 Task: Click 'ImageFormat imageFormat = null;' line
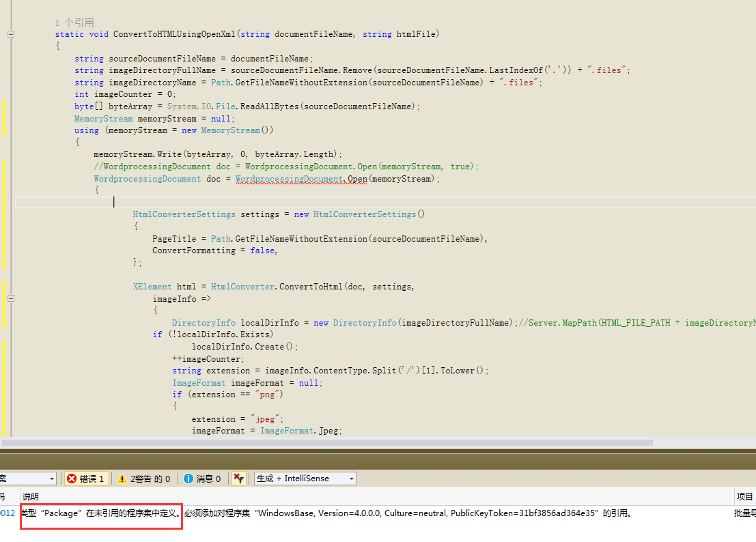pos(247,383)
